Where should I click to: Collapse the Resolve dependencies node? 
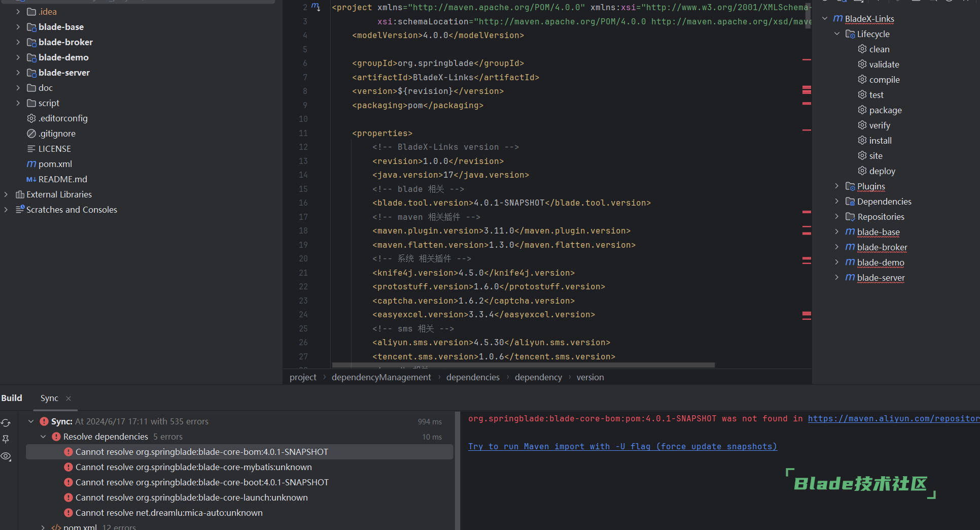point(43,437)
